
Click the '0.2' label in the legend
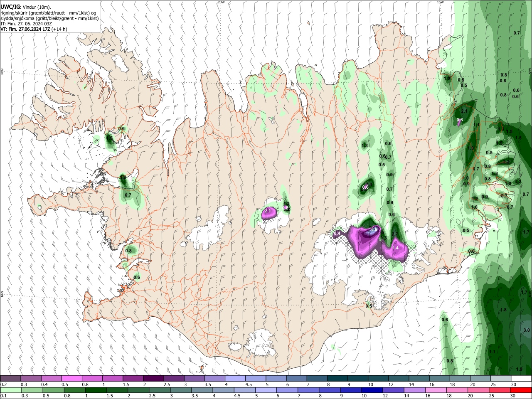[4, 384]
